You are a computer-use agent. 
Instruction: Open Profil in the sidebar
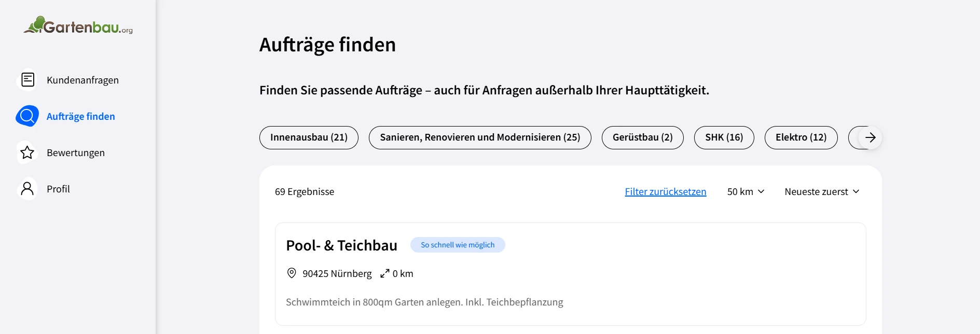[58, 189]
